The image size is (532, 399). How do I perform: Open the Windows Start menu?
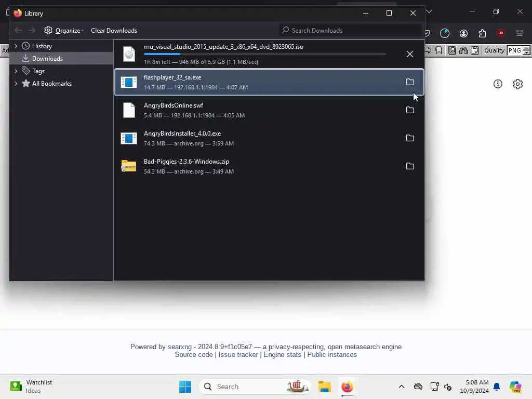(x=185, y=387)
